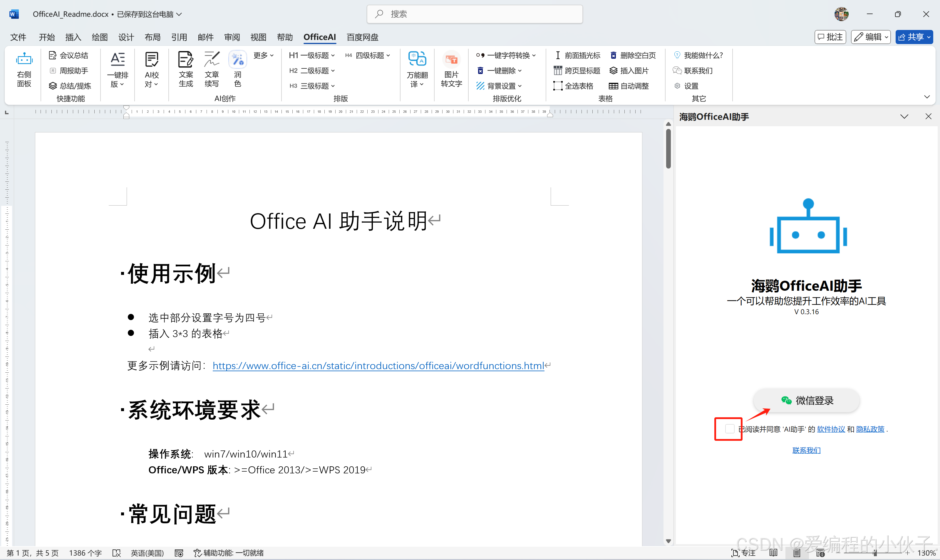Launch the 文案生成 tool

pos(185,70)
